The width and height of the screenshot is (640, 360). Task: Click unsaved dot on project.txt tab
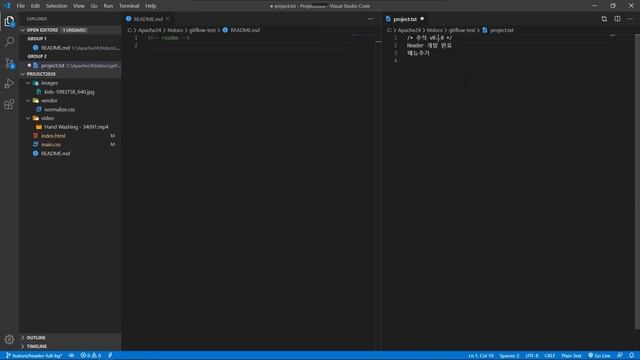422,19
